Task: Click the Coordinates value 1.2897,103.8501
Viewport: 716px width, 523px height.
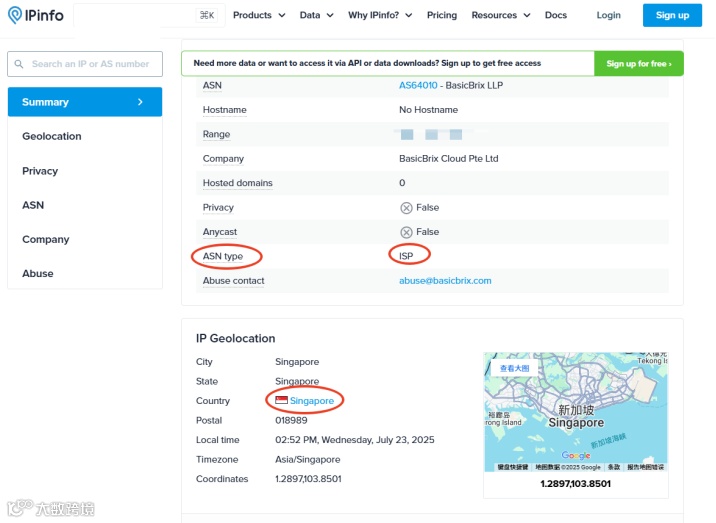Action: click(308, 479)
